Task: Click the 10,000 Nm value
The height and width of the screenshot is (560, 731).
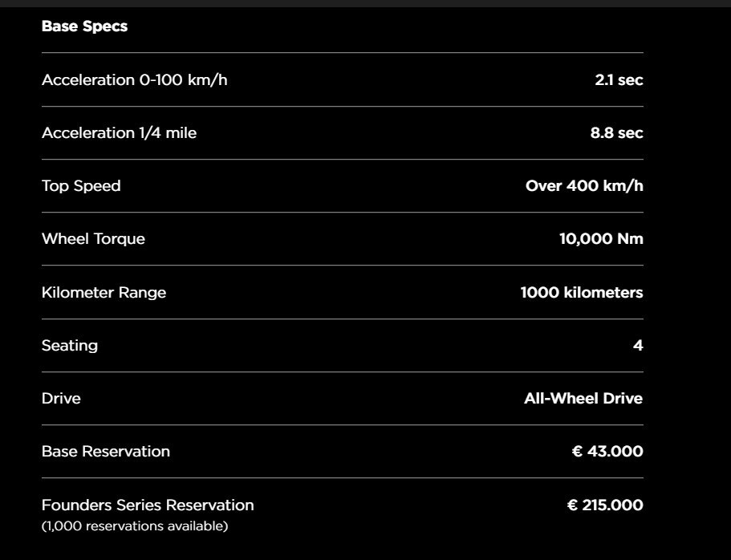Action: [601, 239]
